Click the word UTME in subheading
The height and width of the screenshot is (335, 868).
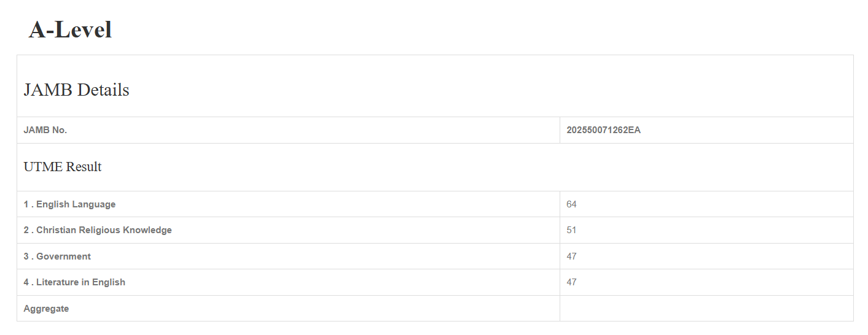43,167
